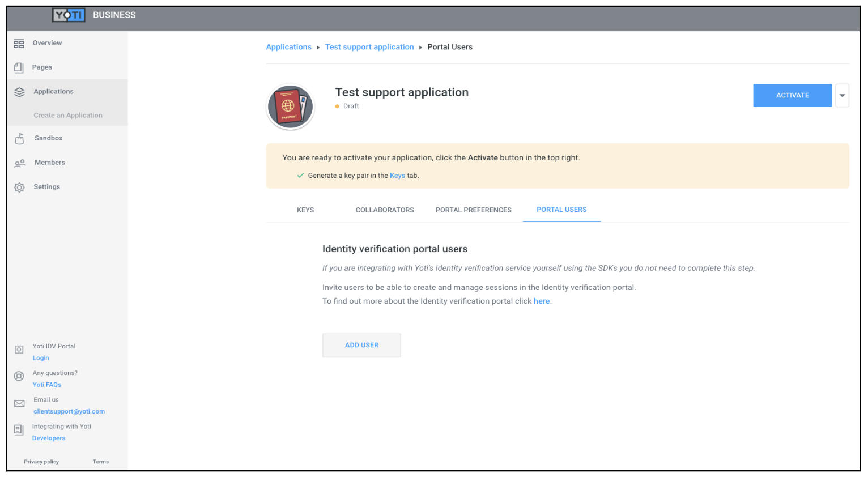
Task: Click the Activate button
Action: pos(792,95)
